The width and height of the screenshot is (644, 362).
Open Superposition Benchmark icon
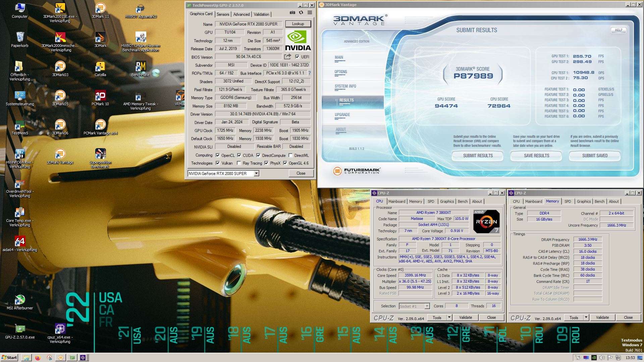(100, 158)
